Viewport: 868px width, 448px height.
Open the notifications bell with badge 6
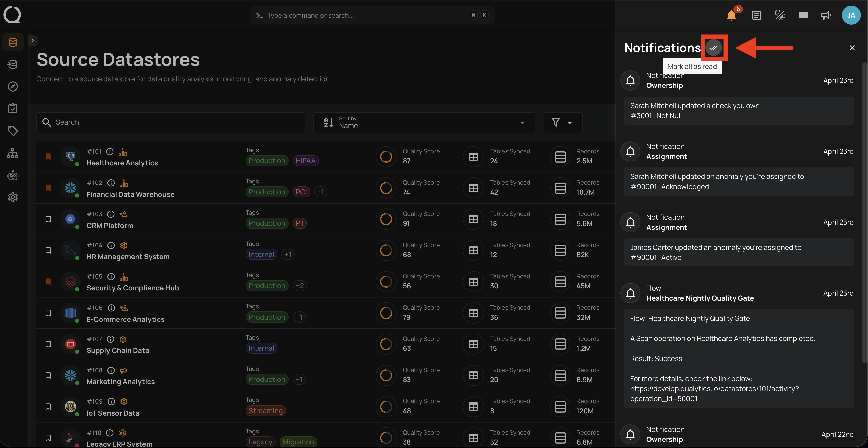732,15
